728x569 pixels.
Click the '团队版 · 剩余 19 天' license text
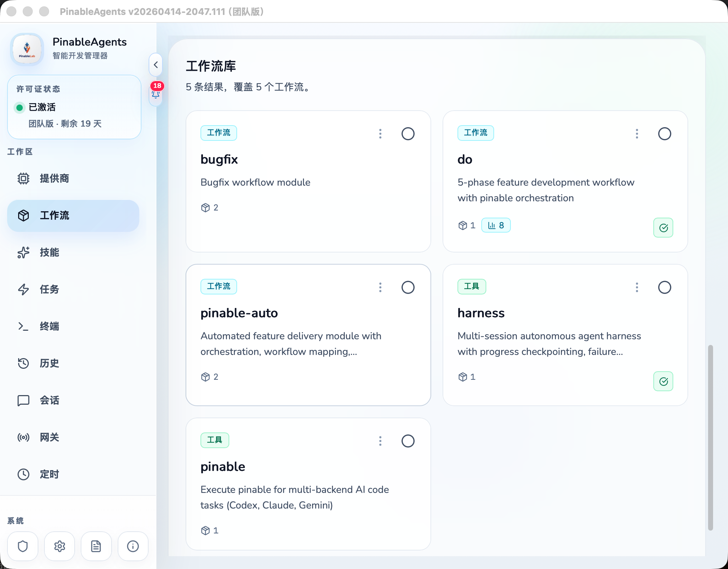[x=65, y=124]
